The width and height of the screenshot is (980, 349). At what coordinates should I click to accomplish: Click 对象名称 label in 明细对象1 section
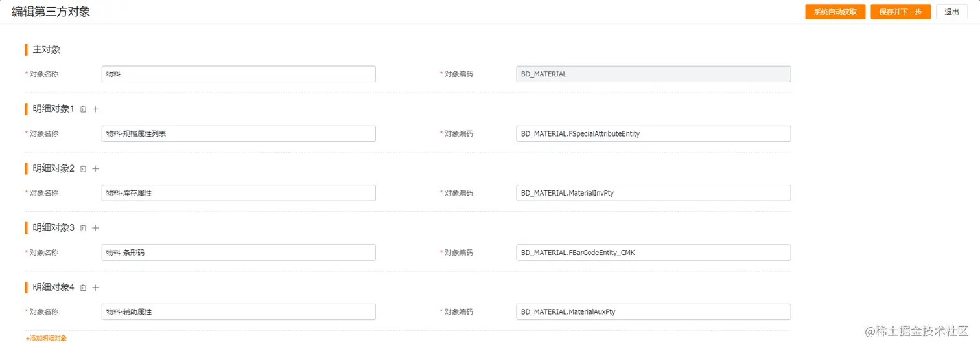tap(44, 134)
